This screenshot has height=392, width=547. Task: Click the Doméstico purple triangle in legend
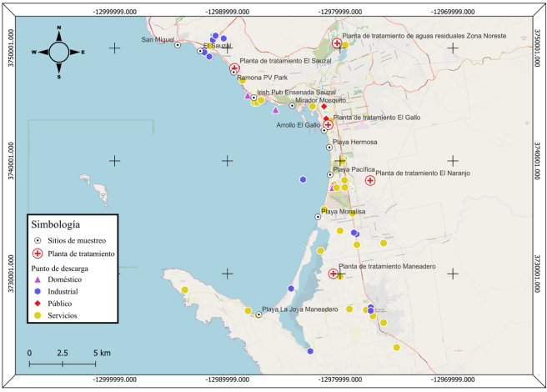pyautogui.click(x=37, y=280)
